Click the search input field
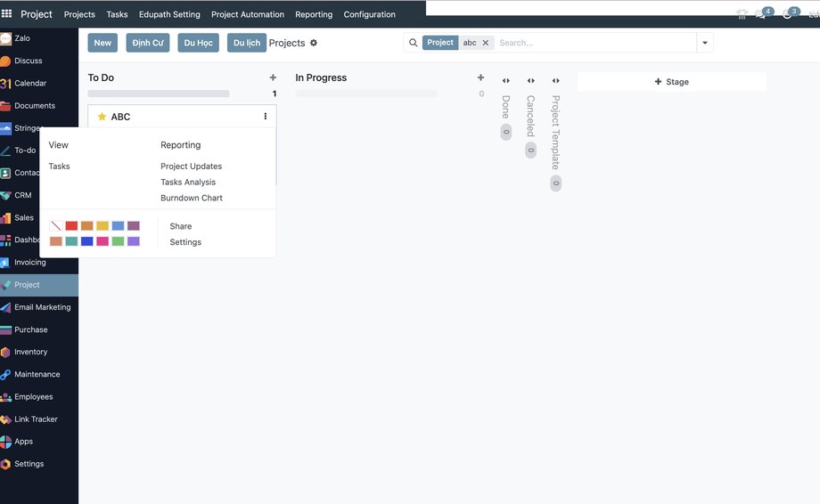Screen dimensions: 820x504 point(595,43)
